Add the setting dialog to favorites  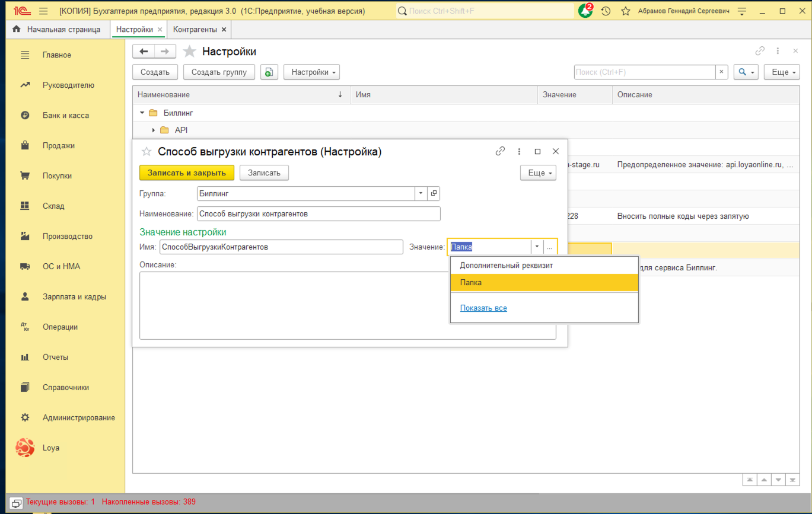[x=147, y=152]
